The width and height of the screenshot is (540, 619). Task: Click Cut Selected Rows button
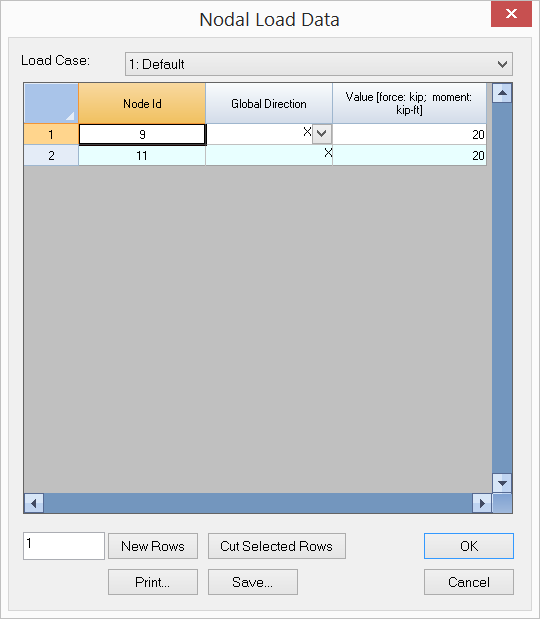click(277, 546)
